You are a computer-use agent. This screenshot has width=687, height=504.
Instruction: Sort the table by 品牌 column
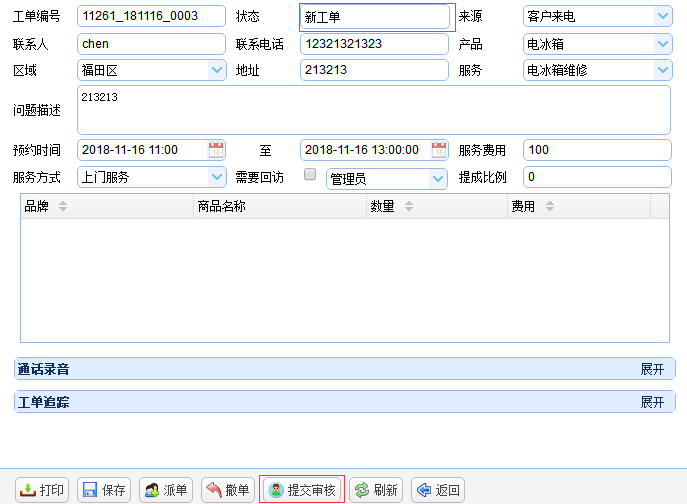(63, 206)
